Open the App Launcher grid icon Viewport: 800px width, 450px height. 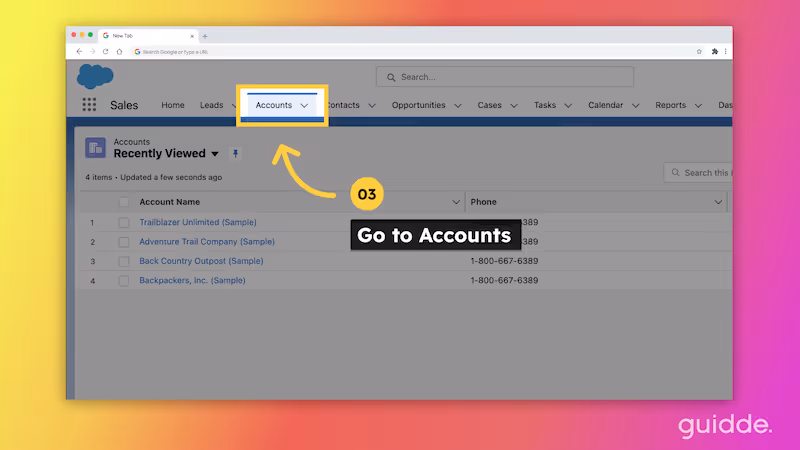tap(89, 105)
